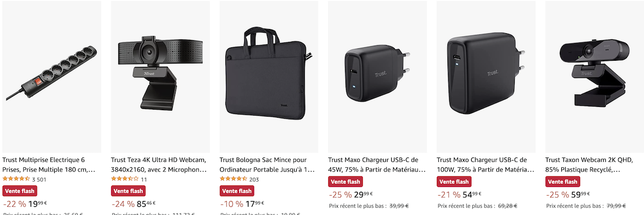
Task: Open the Trust Teza 4K webcam image
Action: point(160,76)
